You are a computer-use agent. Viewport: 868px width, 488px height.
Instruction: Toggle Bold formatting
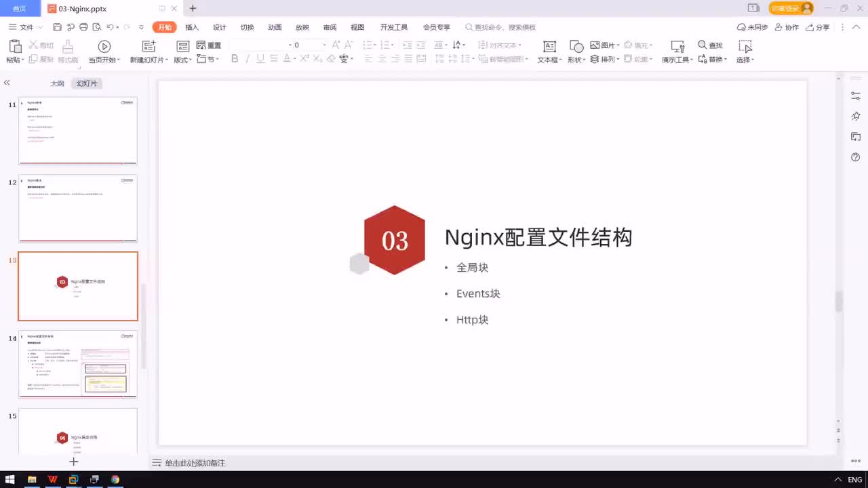pos(235,59)
